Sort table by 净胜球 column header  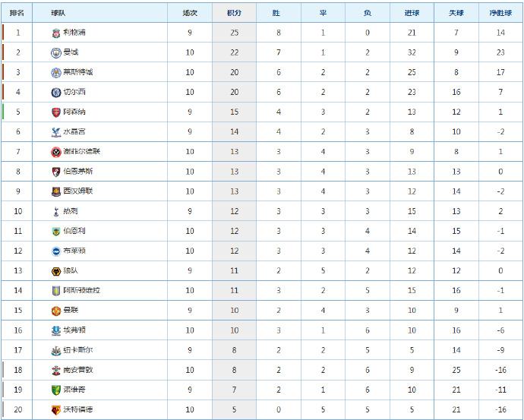click(x=500, y=13)
